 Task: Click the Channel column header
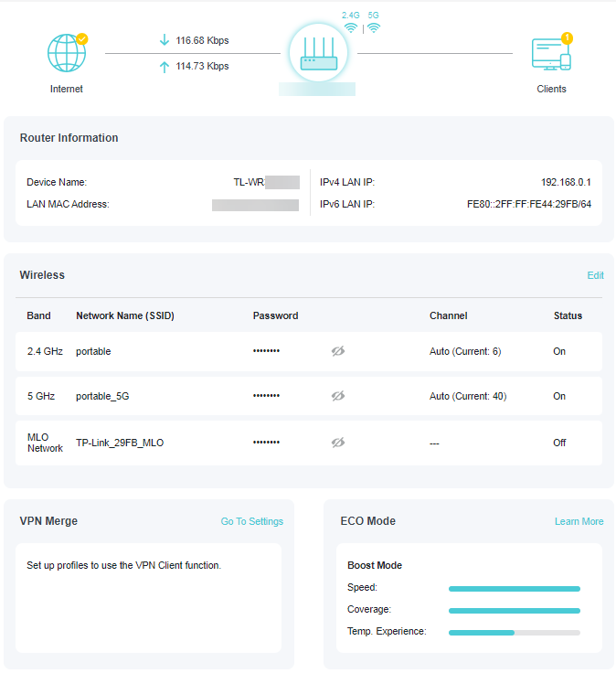click(x=448, y=315)
